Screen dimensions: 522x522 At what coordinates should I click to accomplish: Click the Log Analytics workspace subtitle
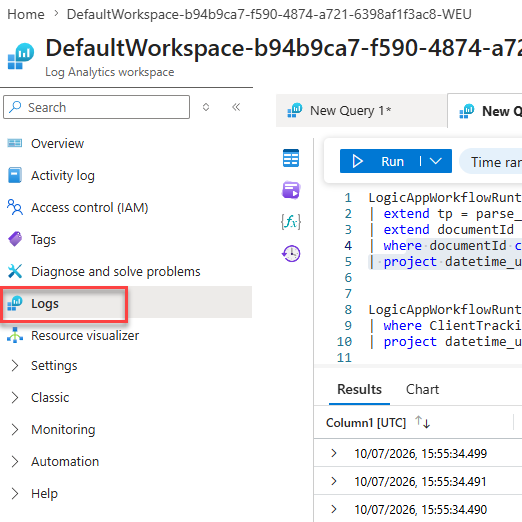(x=110, y=72)
